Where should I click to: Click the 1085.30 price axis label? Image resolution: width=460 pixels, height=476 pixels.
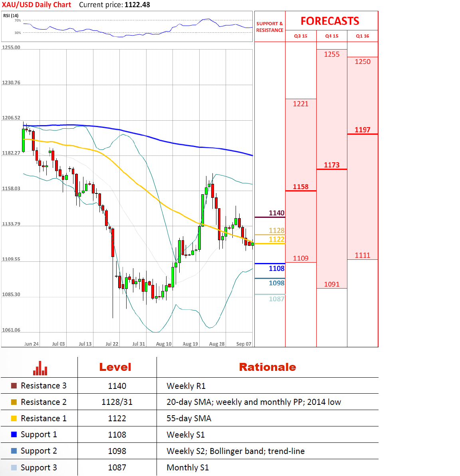pyautogui.click(x=11, y=295)
